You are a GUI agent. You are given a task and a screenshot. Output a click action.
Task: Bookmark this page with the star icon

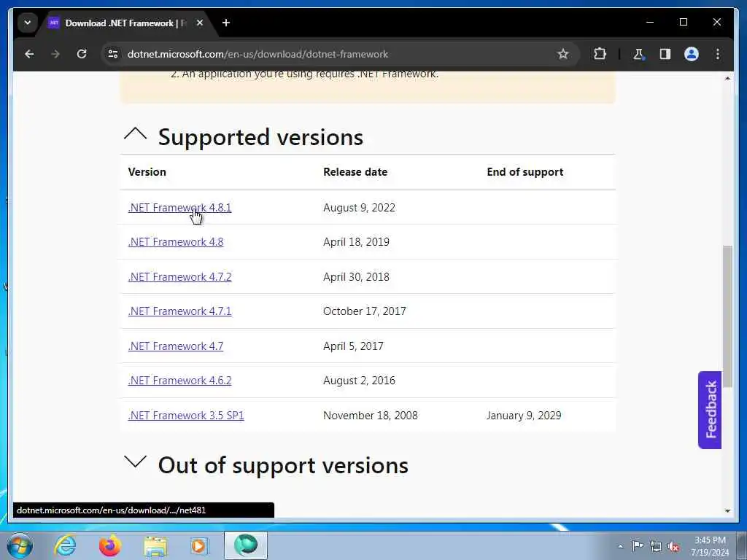click(562, 54)
